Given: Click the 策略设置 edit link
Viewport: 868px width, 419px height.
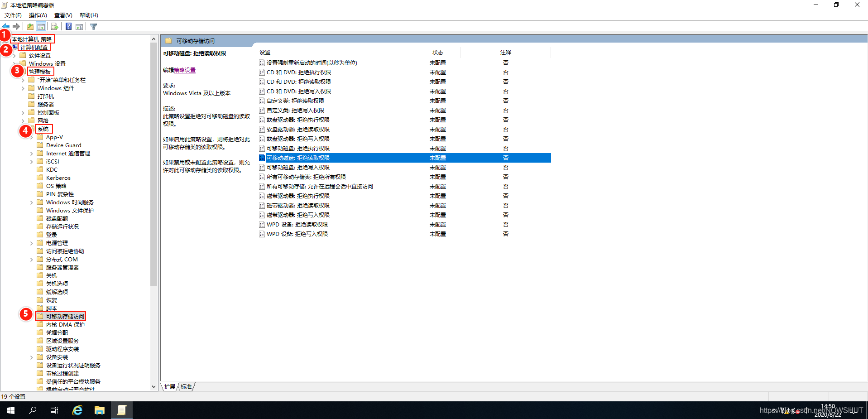Looking at the screenshot, I should [x=185, y=70].
